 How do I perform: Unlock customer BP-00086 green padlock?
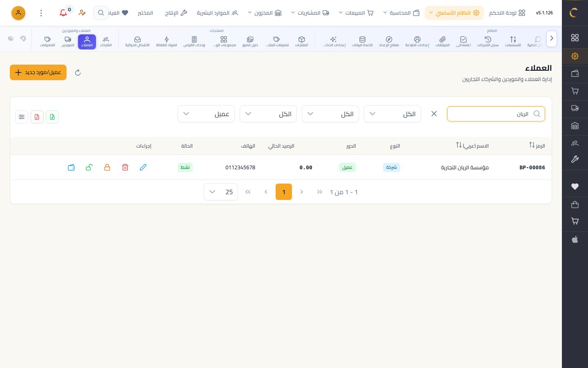[89, 167]
